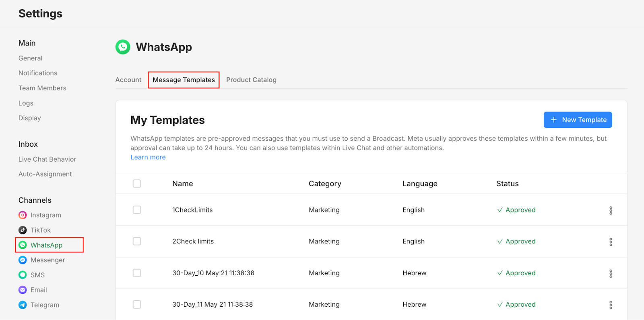Click the Instagram channel icon
This screenshot has width=644, height=320.
tap(23, 215)
